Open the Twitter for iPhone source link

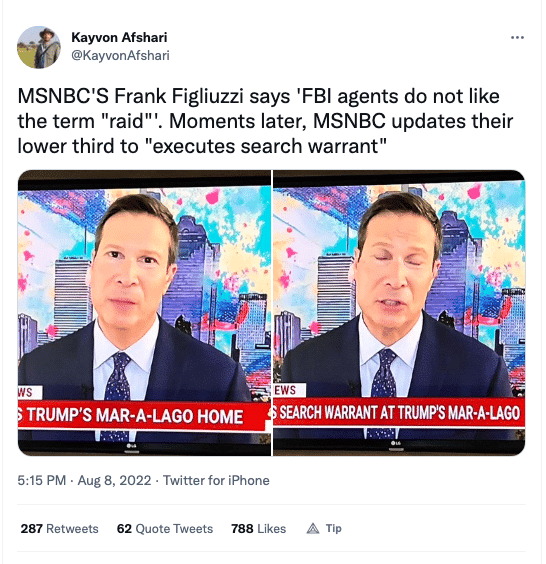tap(216, 480)
